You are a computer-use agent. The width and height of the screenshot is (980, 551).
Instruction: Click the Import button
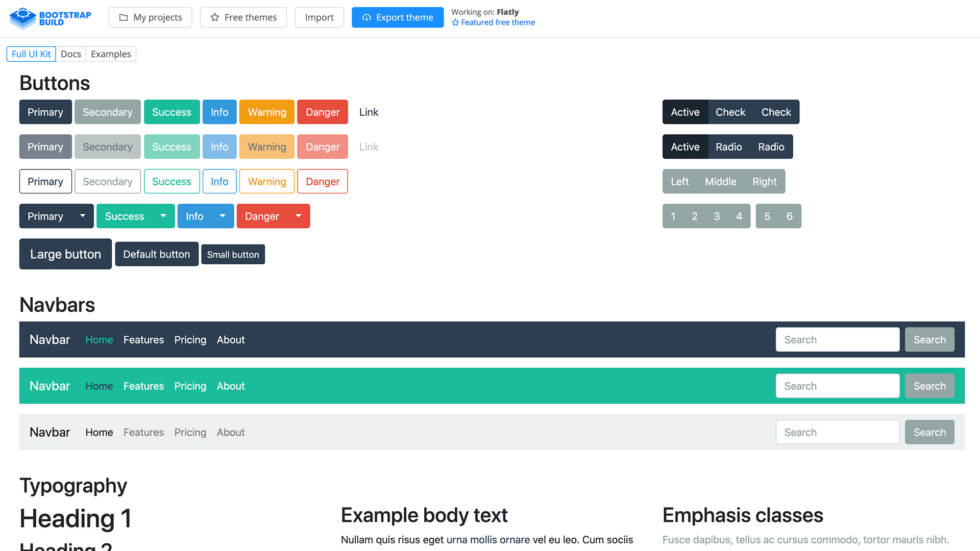[x=319, y=17]
